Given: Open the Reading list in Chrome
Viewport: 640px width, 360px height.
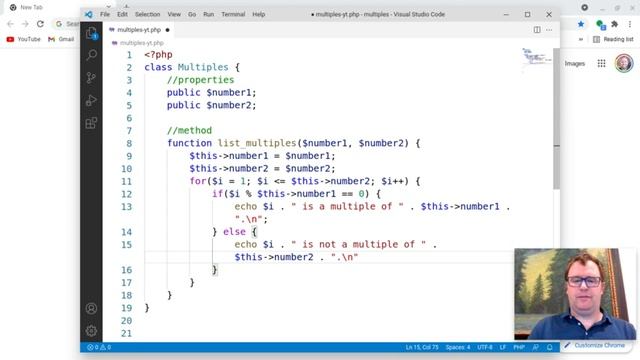Looking at the screenshot, I should [x=613, y=39].
